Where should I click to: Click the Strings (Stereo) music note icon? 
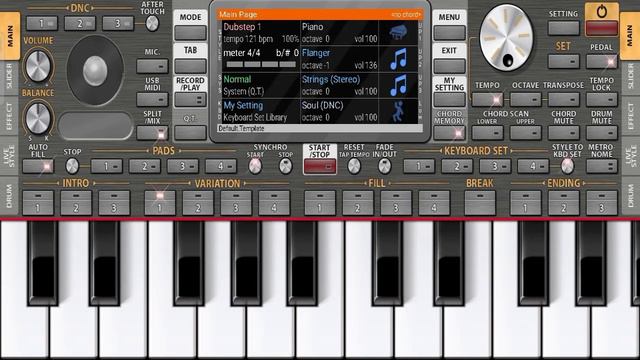[398, 85]
